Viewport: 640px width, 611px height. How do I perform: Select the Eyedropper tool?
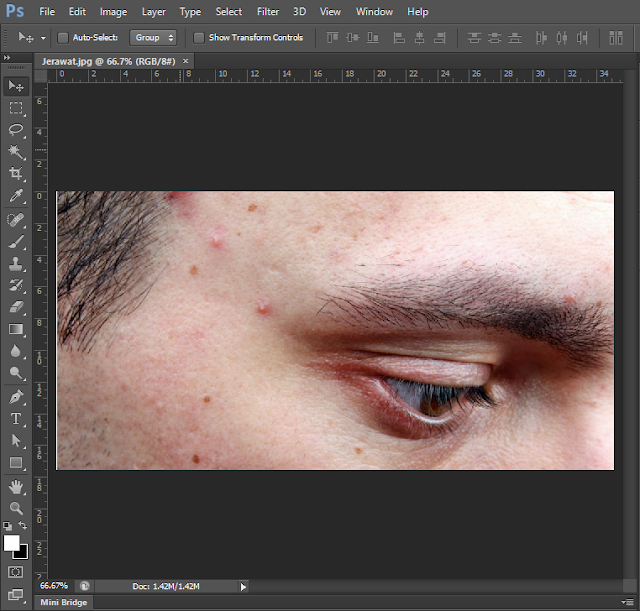[16, 196]
